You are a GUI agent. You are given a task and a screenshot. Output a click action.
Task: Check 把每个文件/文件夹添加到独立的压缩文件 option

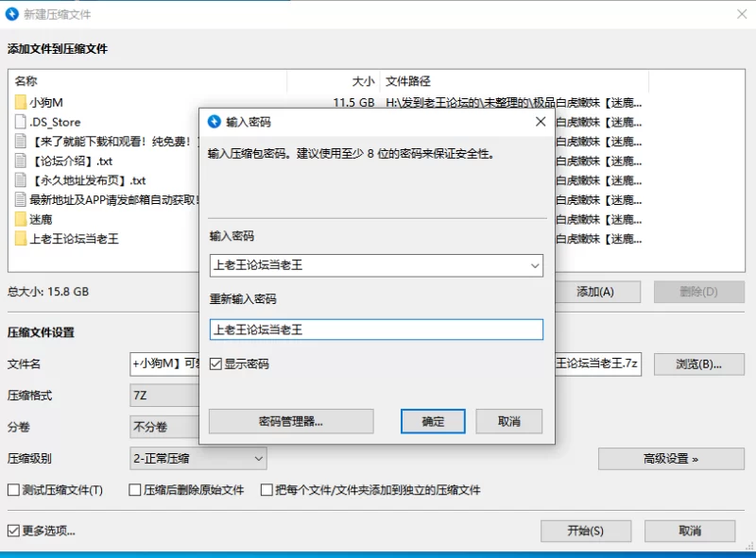click(266, 490)
